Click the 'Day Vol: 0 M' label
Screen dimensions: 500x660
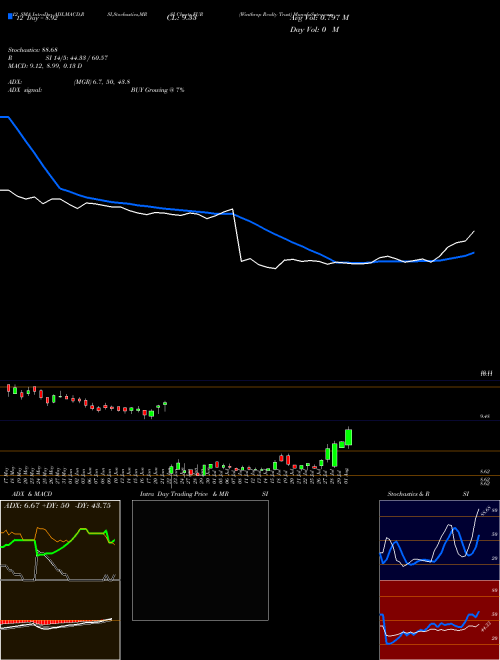pyautogui.click(x=314, y=30)
